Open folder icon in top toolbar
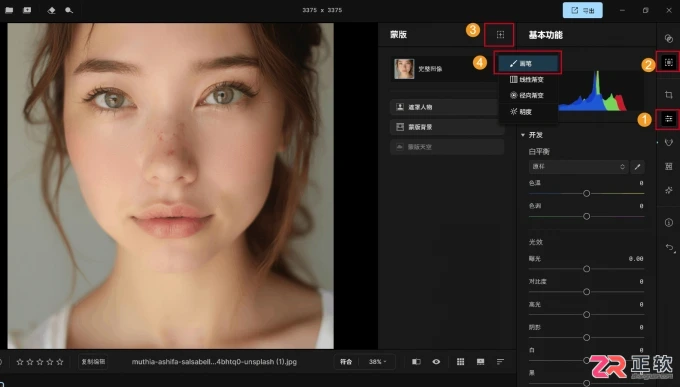The height and width of the screenshot is (387, 680). 9,10
